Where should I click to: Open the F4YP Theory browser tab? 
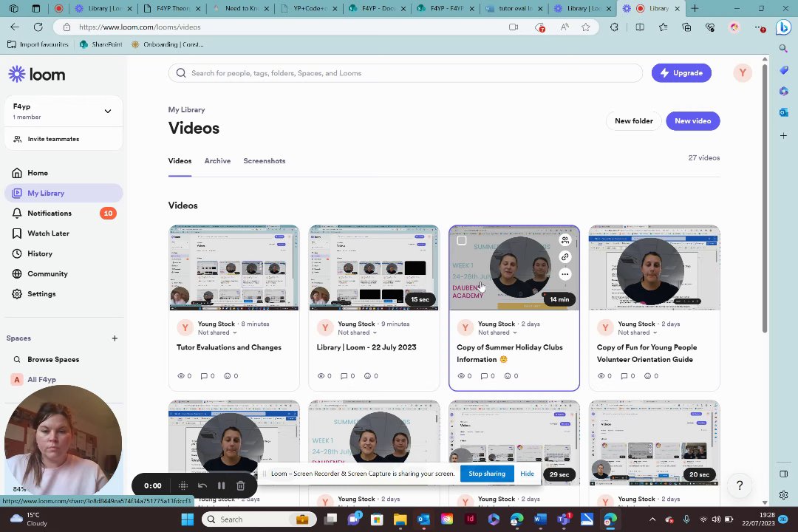pos(172,8)
